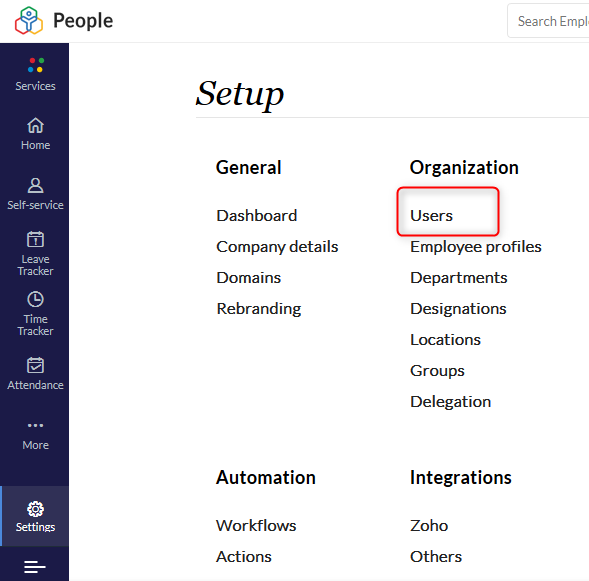Open the Dashboard setup option
589x581 pixels.
pos(257,216)
